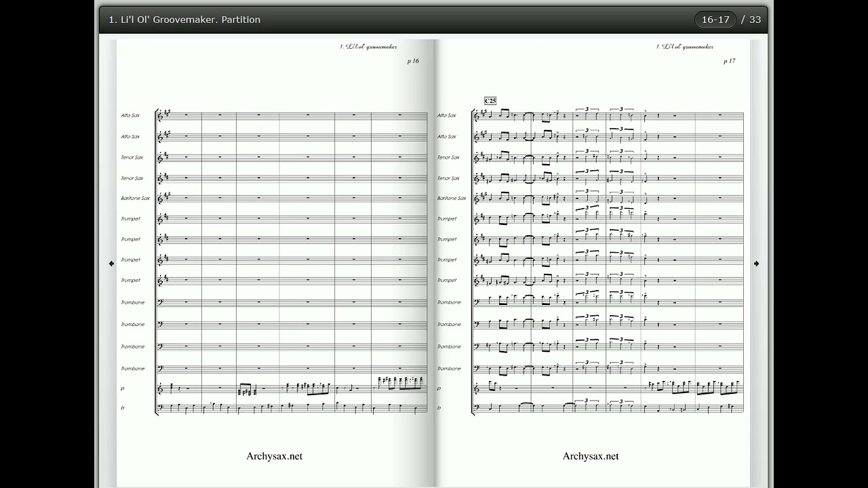Screen dimensions: 868x488
Task: Click the bass 'b' staff label on right page
Action: pos(439,408)
